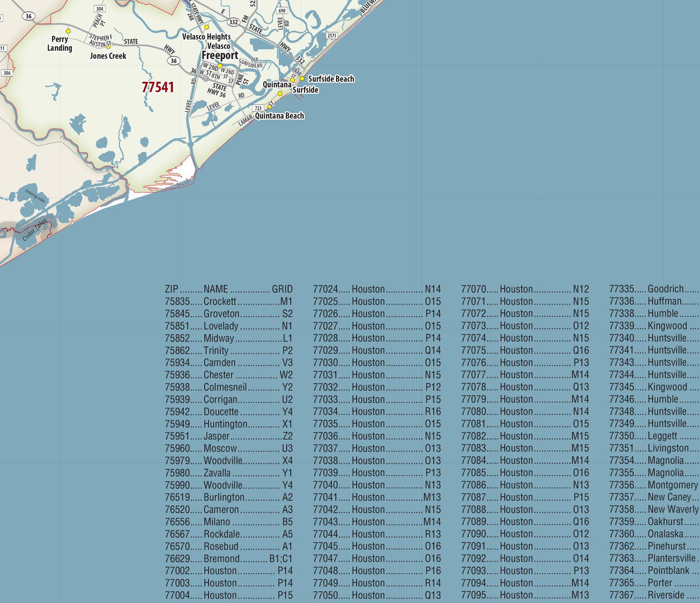The width and height of the screenshot is (700, 603).
Task: Select the 77365 Porter row
Action: click(x=654, y=583)
